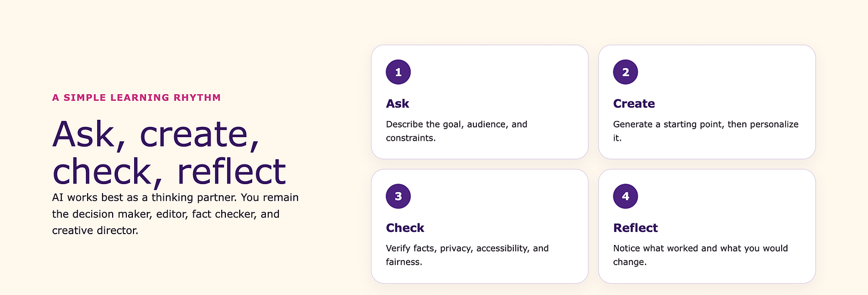
Task: Select the Ask card title
Action: click(398, 104)
